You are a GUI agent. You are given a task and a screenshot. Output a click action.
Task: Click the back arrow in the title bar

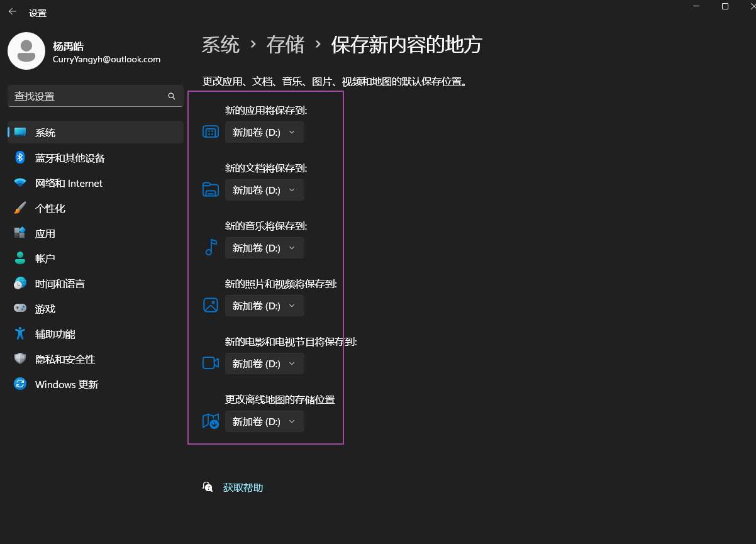(13, 11)
